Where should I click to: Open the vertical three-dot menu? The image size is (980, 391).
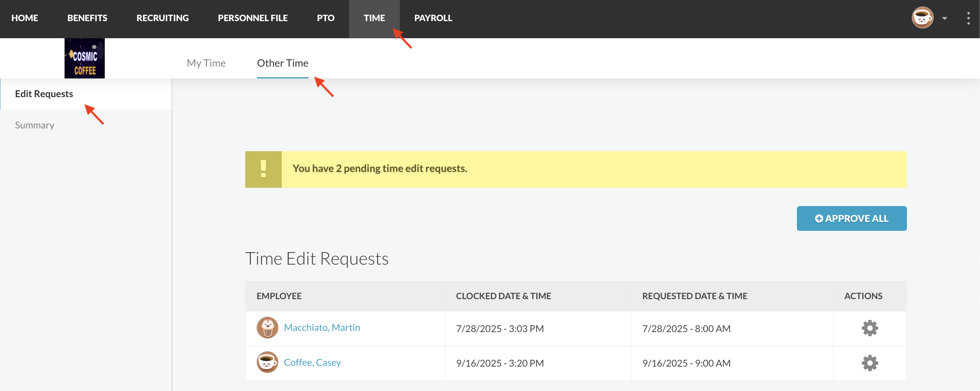point(968,18)
